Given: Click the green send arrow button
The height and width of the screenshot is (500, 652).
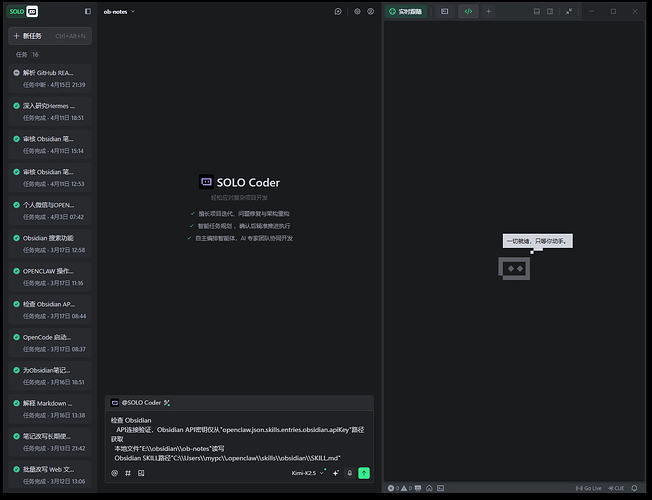Looking at the screenshot, I should pyautogui.click(x=364, y=473).
